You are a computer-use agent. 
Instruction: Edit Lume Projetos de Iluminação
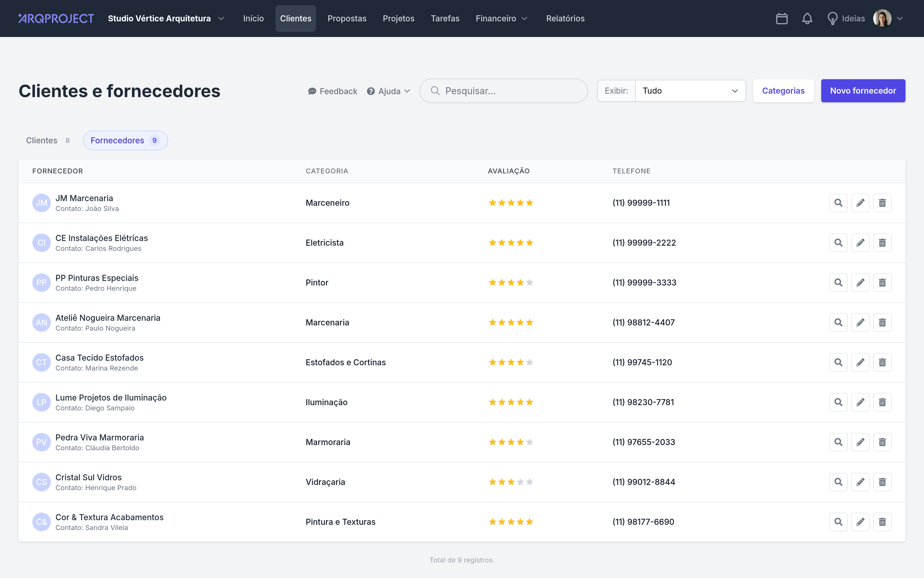tap(860, 402)
